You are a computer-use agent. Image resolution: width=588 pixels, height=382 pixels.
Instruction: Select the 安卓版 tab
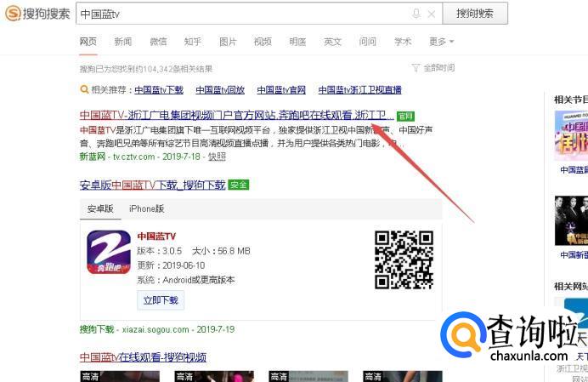100,208
